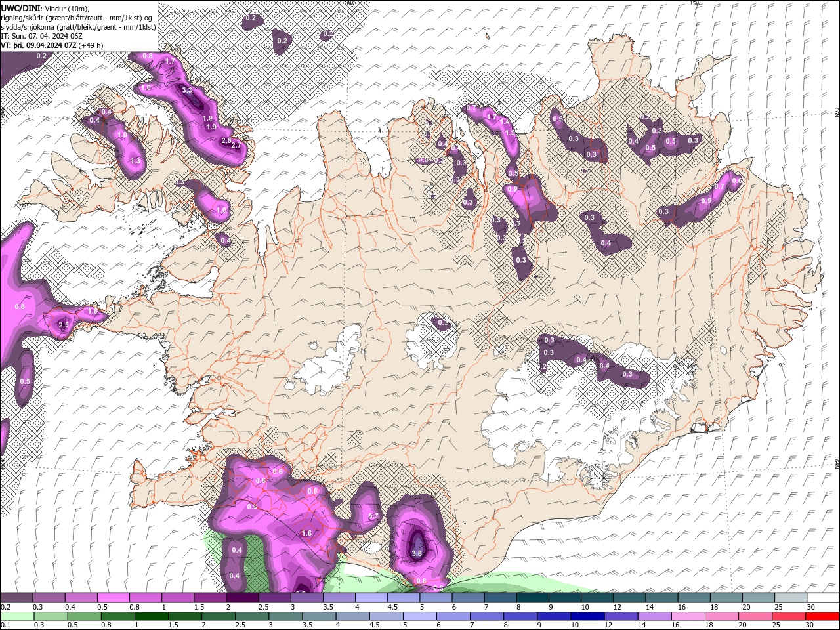
Task: Click the UWC/DINI title text
Action: coord(20,8)
